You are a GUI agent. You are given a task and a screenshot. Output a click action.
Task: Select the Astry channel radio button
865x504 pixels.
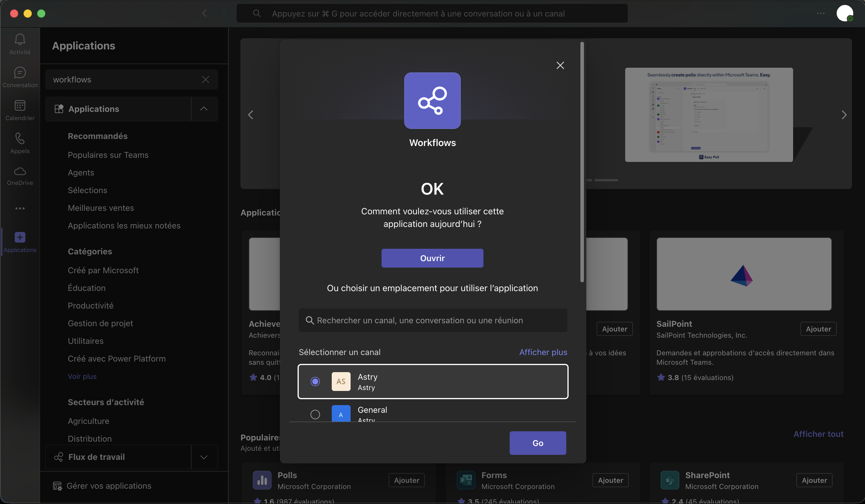[x=315, y=382]
